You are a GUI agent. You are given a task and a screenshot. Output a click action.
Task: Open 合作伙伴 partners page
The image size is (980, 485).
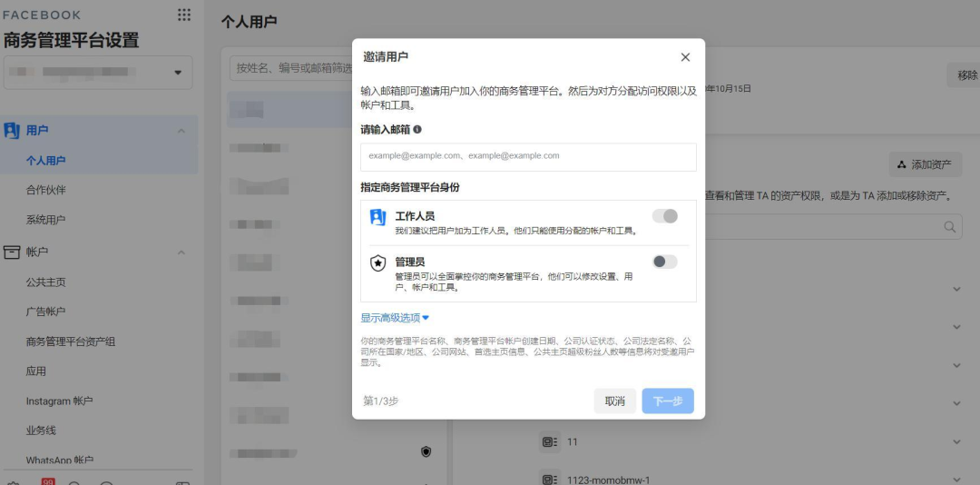(45, 190)
